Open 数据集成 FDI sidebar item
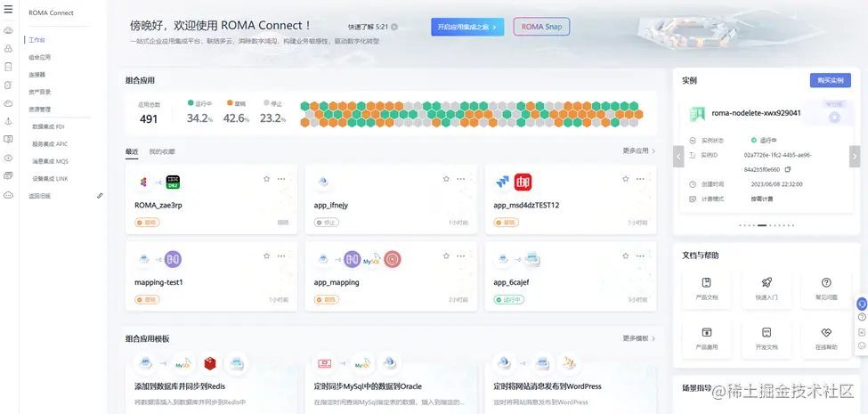The height and width of the screenshot is (414, 868). click(49, 126)
